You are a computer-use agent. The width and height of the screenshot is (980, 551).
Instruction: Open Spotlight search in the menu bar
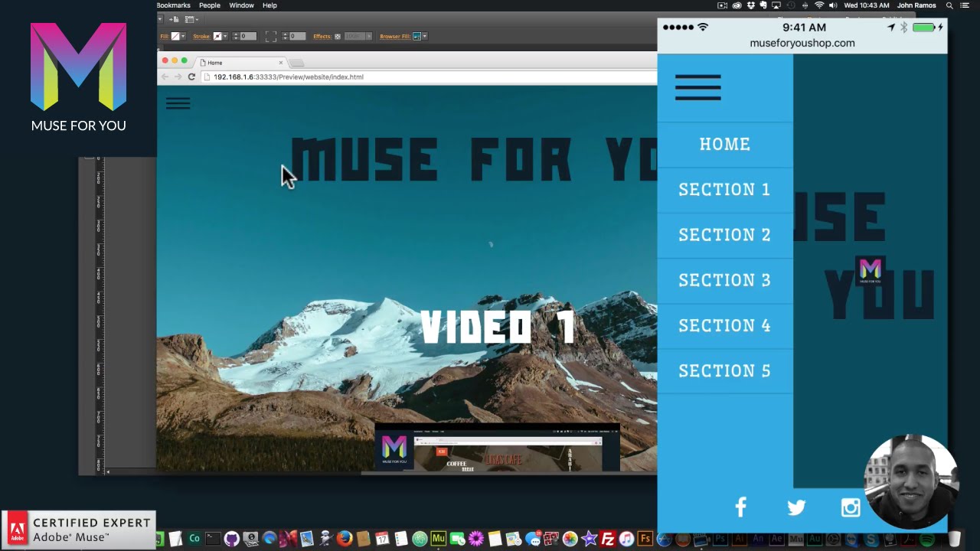click(949, 5)
